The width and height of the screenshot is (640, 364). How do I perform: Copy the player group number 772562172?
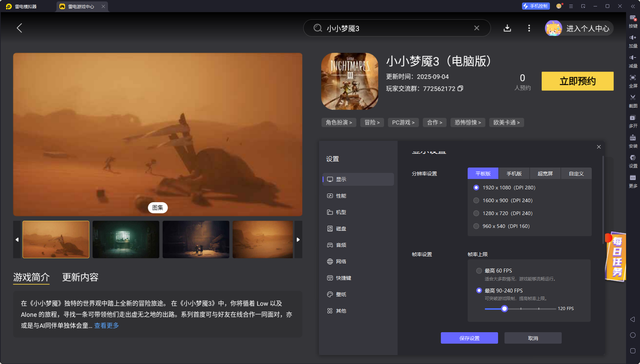click(x=461, y=88)
